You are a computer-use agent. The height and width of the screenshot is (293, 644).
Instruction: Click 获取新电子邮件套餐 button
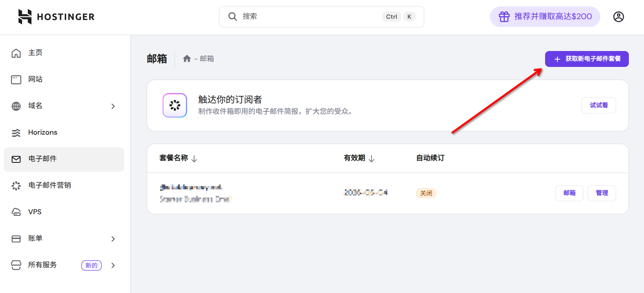click(x=587, y=59)
